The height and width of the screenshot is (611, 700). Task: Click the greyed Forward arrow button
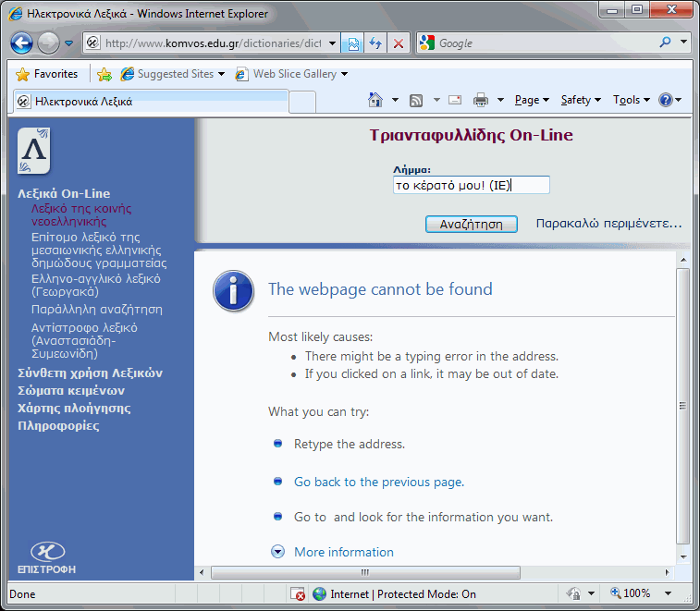(48, 43)
